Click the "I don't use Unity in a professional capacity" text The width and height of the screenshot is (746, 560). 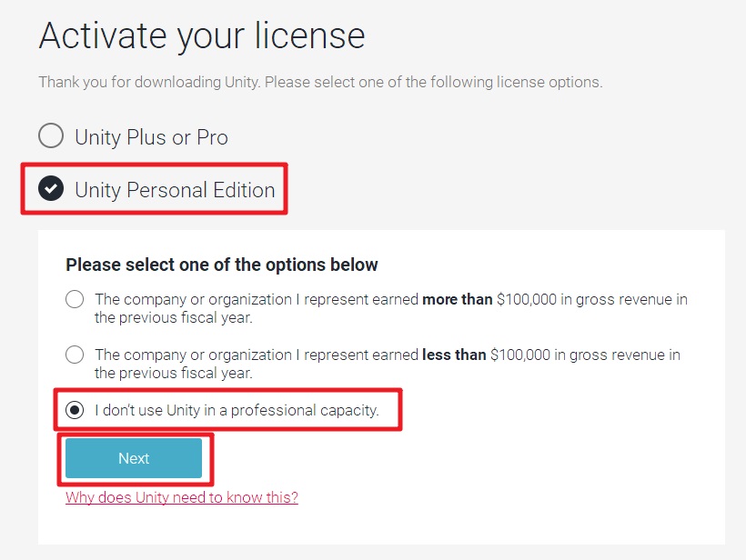click(237, 410)
